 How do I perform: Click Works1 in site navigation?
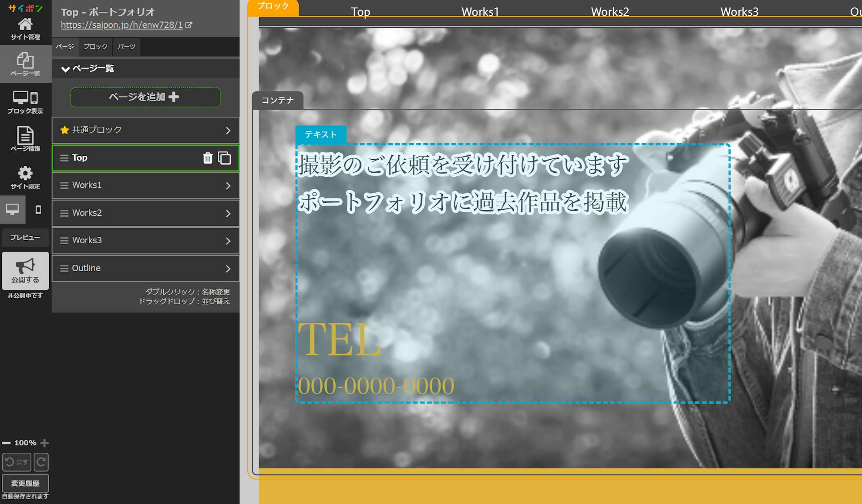tap(480, 12)
